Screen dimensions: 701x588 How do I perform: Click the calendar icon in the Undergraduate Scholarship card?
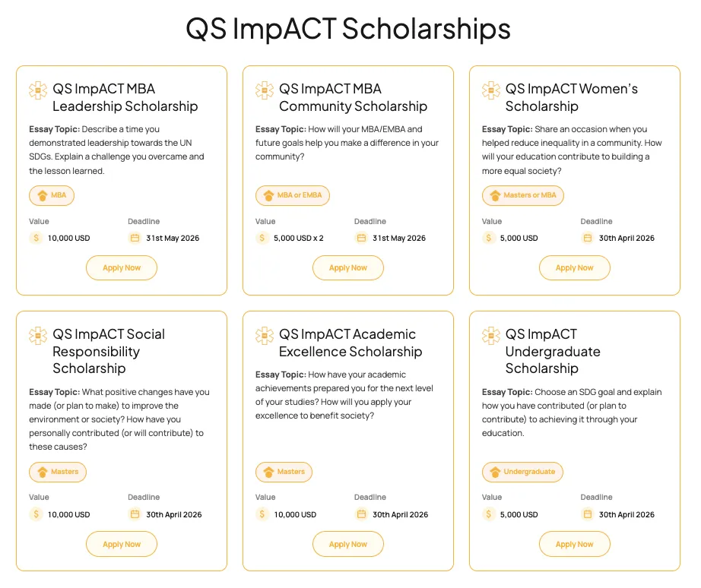coord(588,514)
